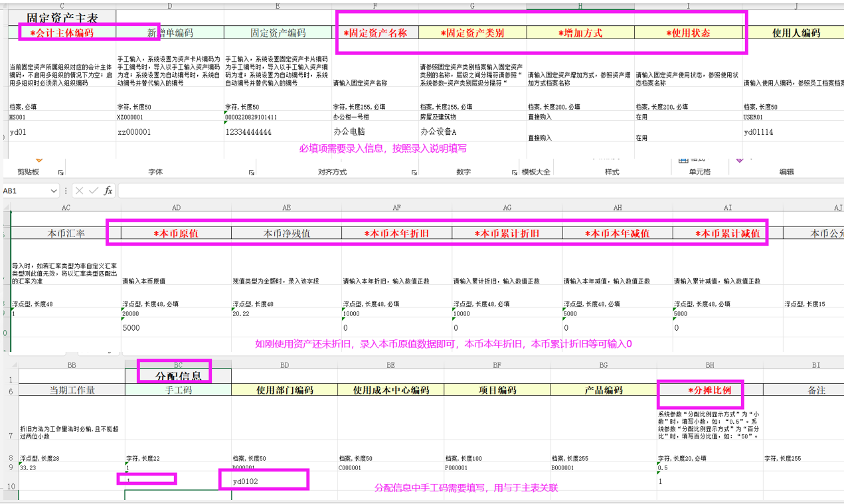Click the *本币原值 header cell
The height and width of the screenshot is (504, 844).
coord(176,234)
